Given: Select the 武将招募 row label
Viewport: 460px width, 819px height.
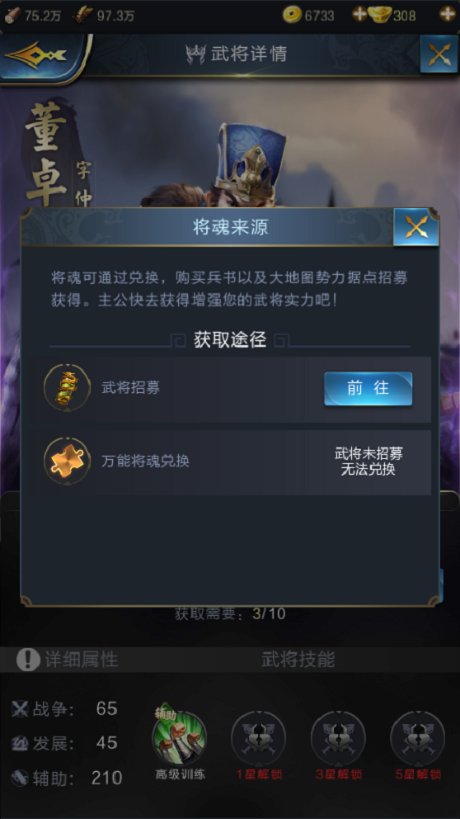Looking at the screenshot, I should coord(131,388).
